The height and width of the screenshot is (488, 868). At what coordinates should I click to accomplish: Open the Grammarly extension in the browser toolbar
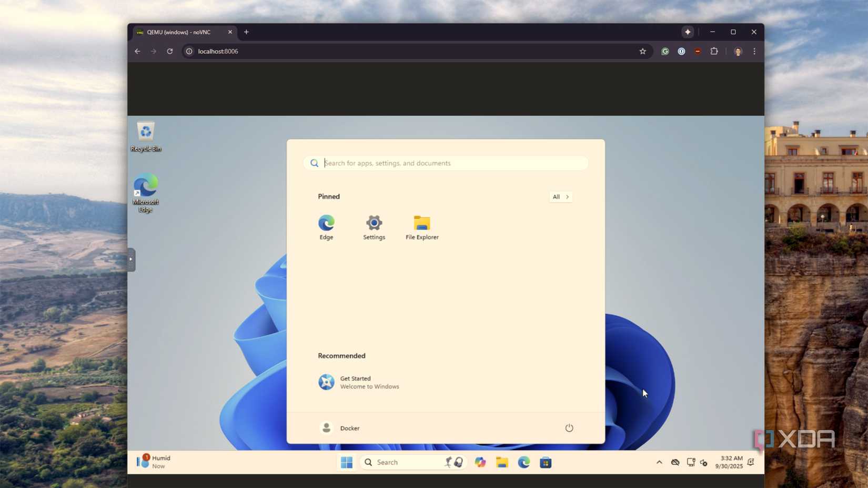point(665,51)
